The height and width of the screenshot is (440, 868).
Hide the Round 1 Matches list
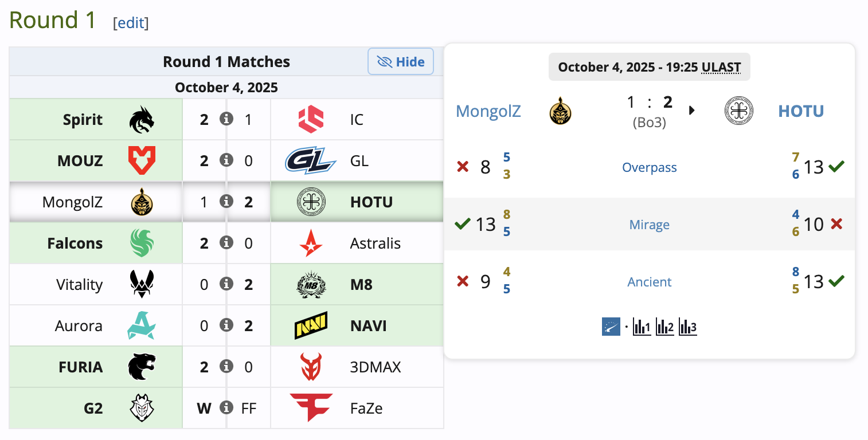(x=401, y=62)
